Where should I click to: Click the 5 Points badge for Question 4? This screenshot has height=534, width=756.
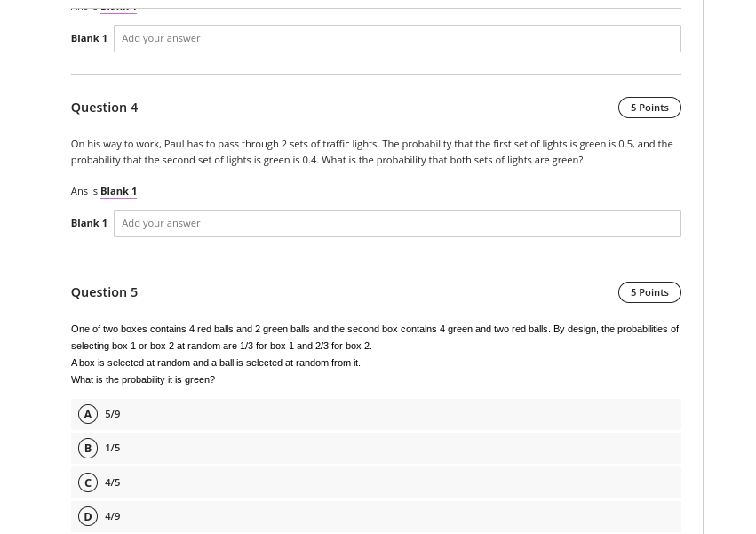(649, 108)
